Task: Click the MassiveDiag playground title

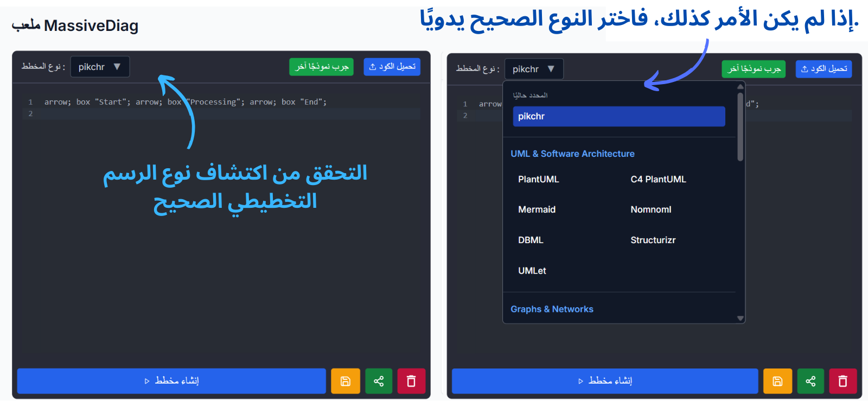Action: [x=75, y=26]
